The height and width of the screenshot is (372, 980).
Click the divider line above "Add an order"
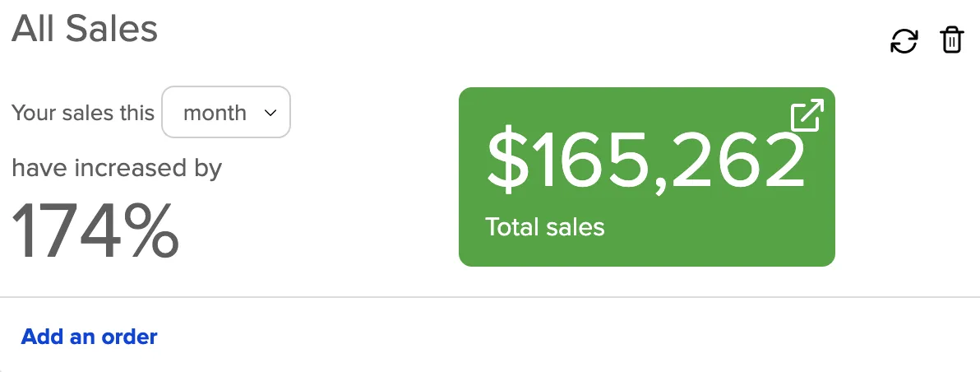pyautogui.click(x=490, y=296)
